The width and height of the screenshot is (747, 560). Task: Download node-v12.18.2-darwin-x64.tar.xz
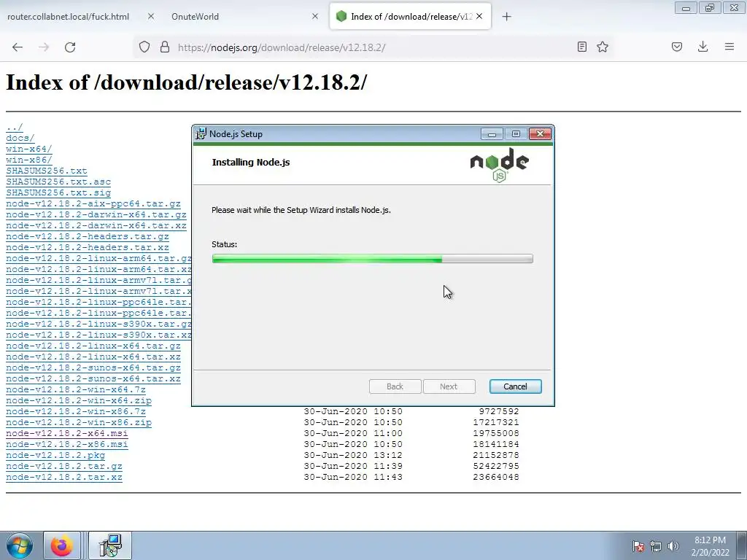96,226
